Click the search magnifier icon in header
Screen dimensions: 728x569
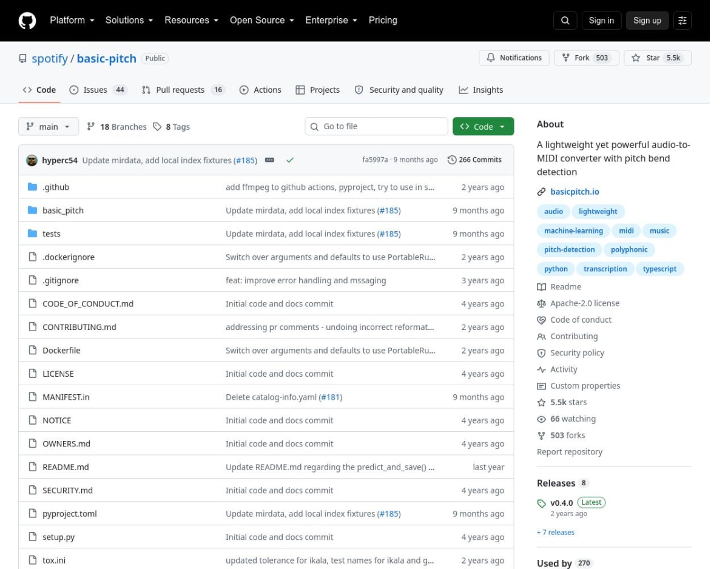click(x=565, y=21)
